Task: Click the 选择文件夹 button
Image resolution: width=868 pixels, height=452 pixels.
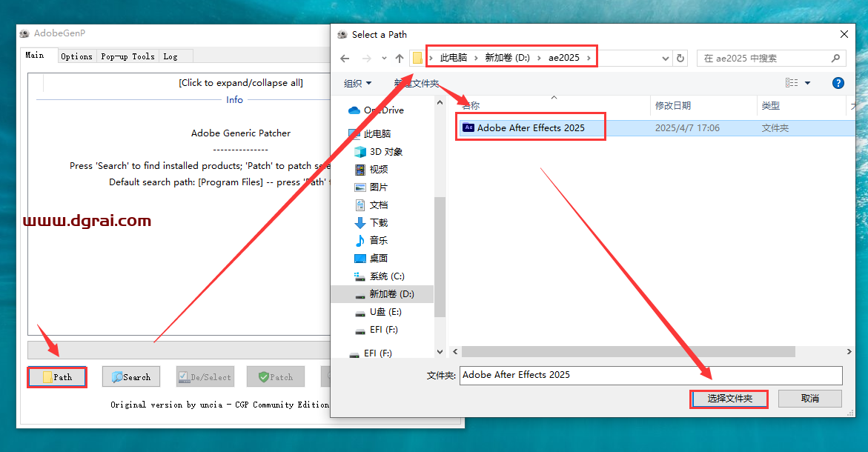Action: 729,399
